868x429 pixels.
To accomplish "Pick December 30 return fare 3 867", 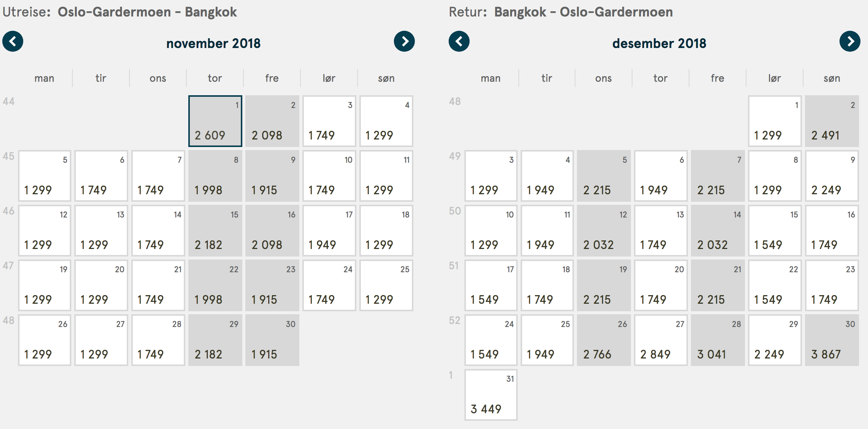I will click(x=832, y=340).
